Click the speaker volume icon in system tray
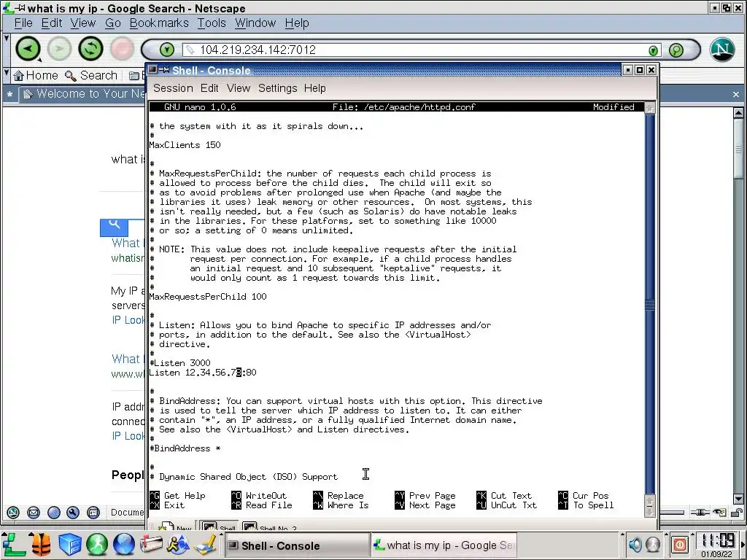Viewport: 747px width, 560px height. click(x=635, y=544)
